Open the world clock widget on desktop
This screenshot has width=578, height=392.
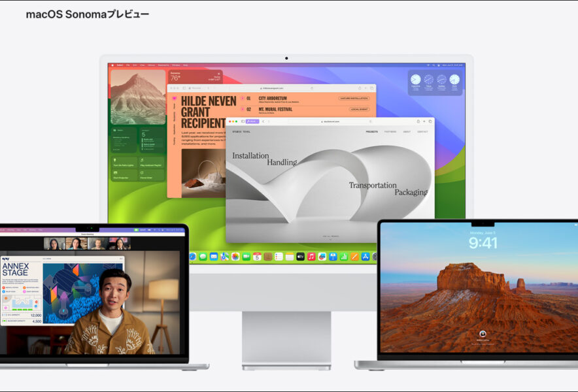pyautogui.click(x=435, y=83)
